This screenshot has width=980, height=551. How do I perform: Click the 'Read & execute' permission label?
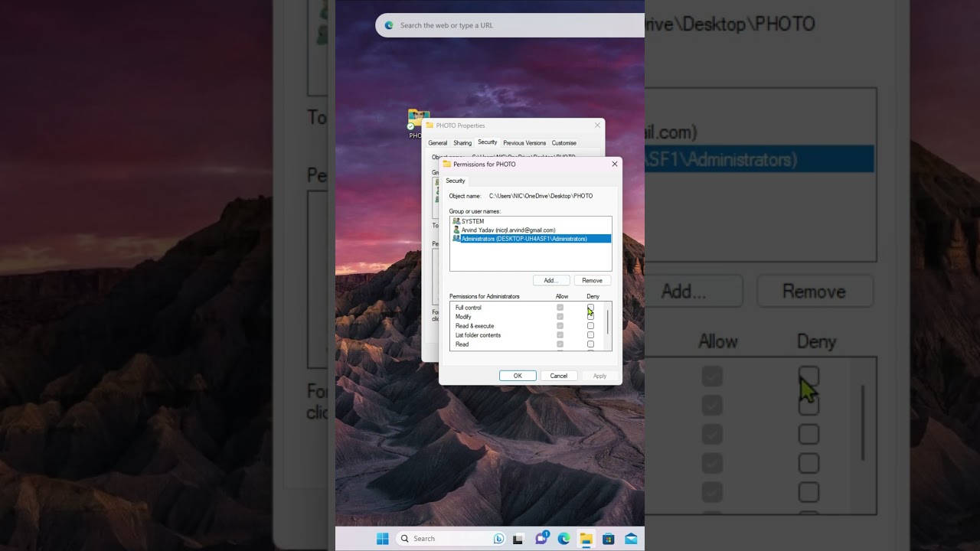(x=475, y=326)
